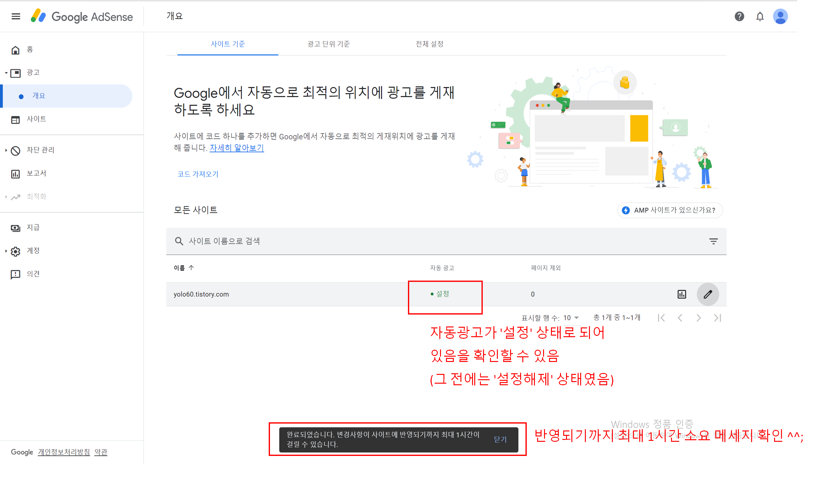This screenshot has width=825, height=504.
Task: Click the 의견 feedback icon
Action: (15, 275)
